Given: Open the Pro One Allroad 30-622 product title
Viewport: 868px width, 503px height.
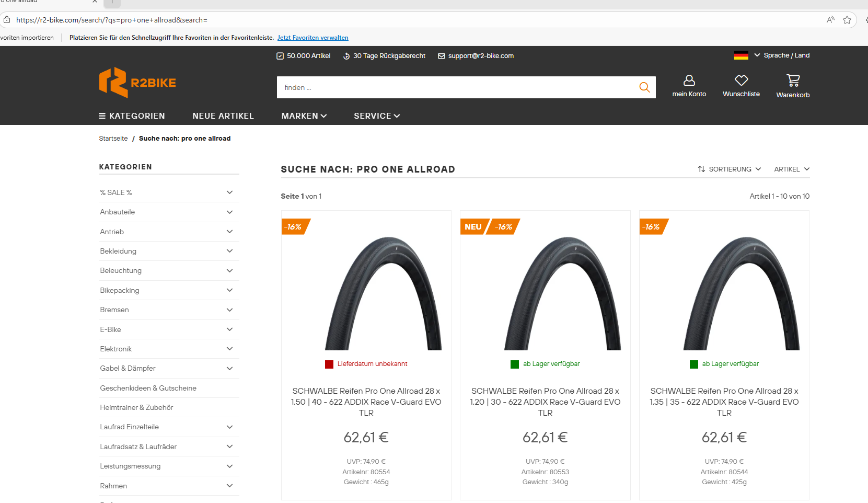Looking at the screenshot, I should pos(545,402).
